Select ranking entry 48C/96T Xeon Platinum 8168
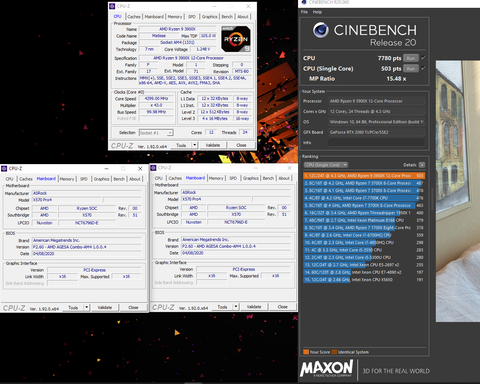 (x=364, y=220)
